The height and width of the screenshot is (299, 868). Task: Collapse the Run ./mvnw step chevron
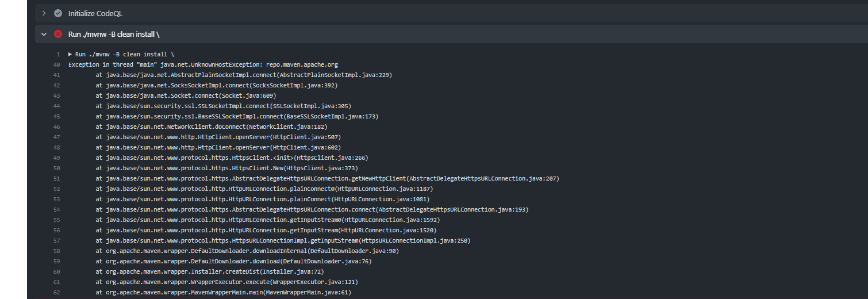(x=44, y=34)
